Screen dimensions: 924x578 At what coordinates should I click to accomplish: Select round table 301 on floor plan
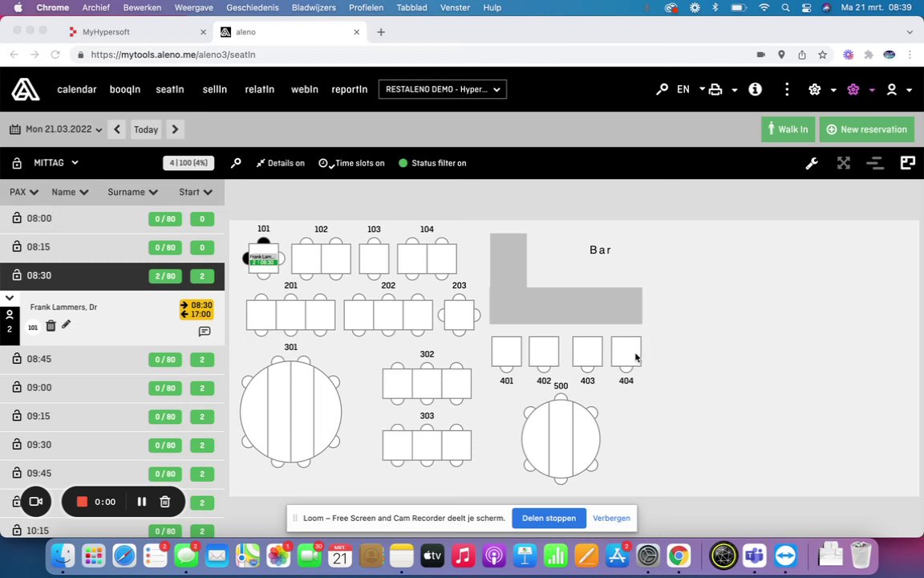point(290,411)
